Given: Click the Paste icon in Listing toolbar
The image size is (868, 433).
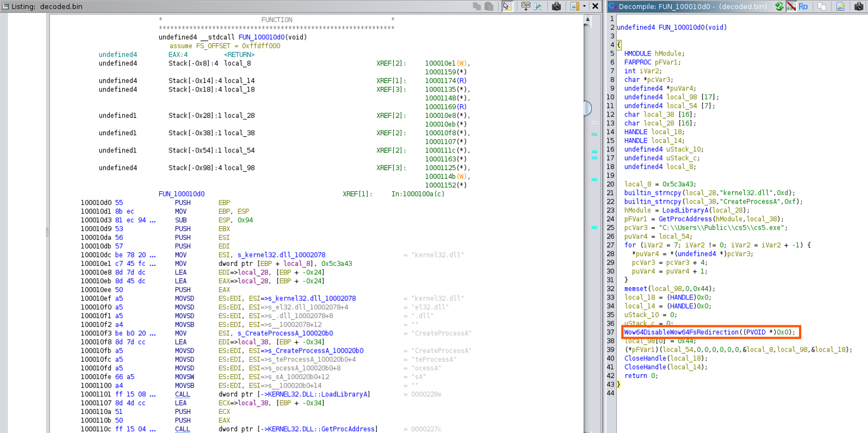Looking at the screenshot, I should pos(488,6).
